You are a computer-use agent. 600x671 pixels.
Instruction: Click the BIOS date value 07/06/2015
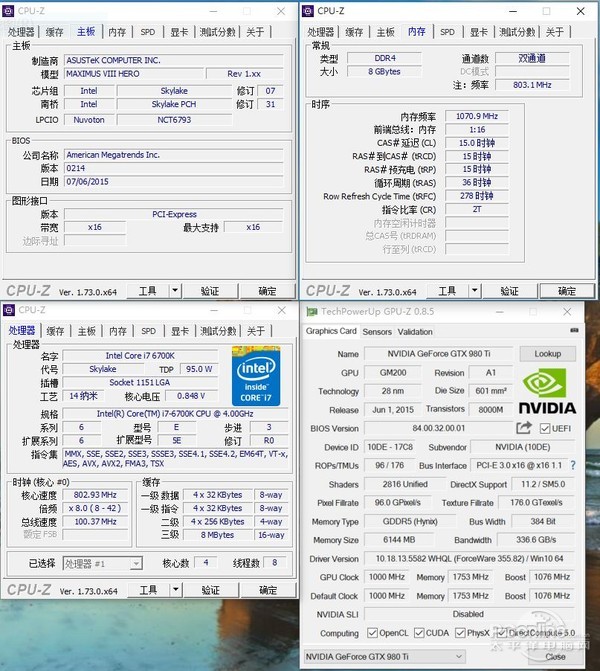click(x=174, y=181)
